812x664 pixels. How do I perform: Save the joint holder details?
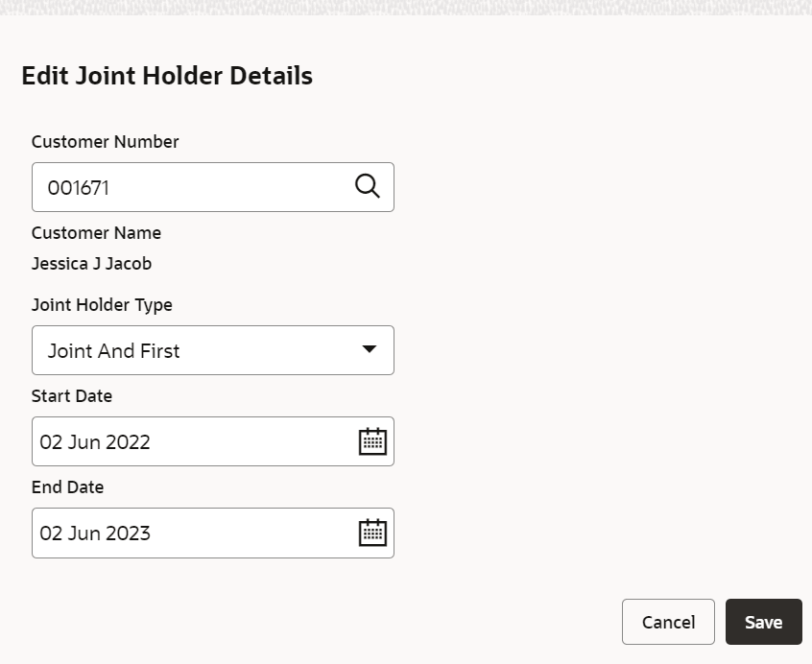[763, 622]
